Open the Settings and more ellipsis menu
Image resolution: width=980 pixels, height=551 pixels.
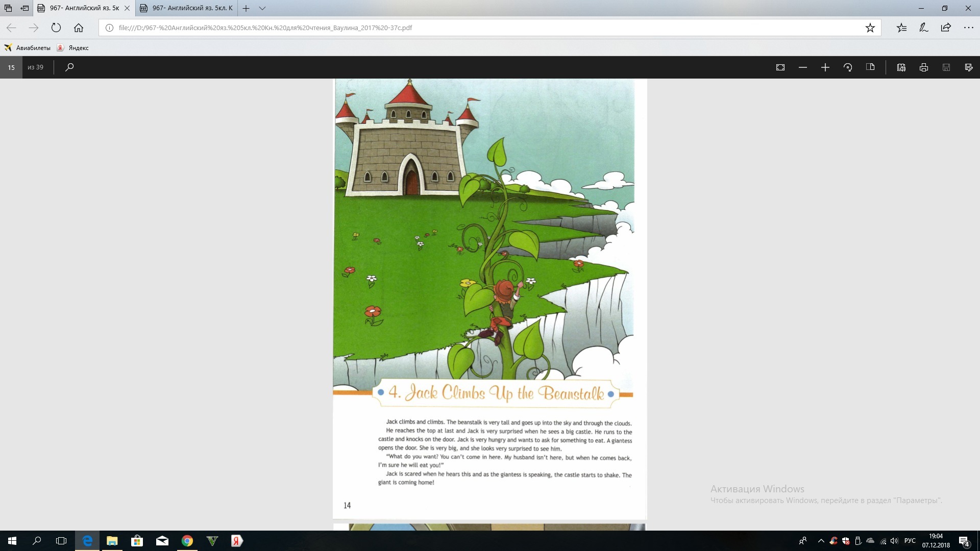[x=968, y=28]
